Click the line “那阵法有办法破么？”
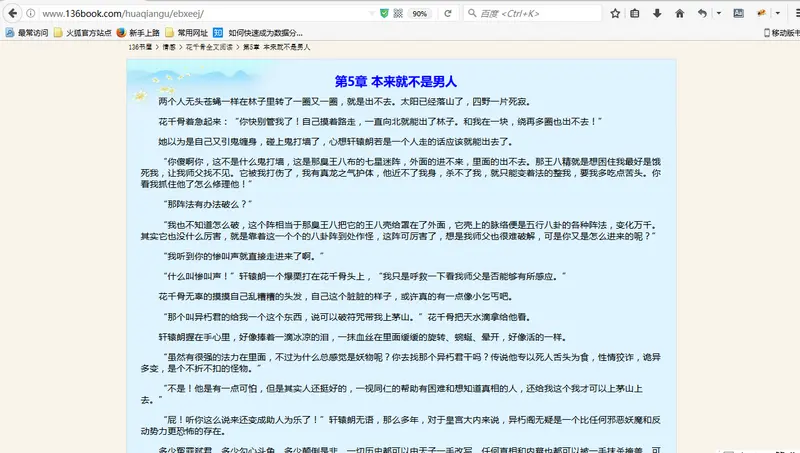Viewport: 800px width, 453px height. [x=208, y=204]
